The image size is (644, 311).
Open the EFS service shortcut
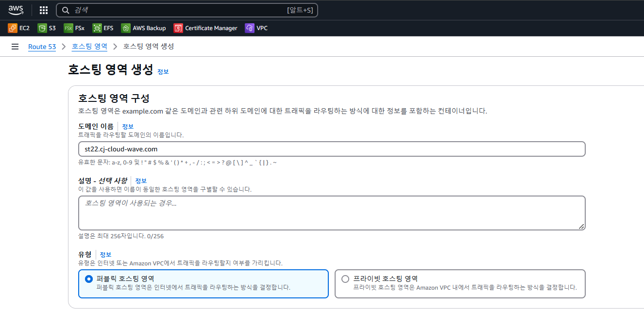[x=103, y=28]
